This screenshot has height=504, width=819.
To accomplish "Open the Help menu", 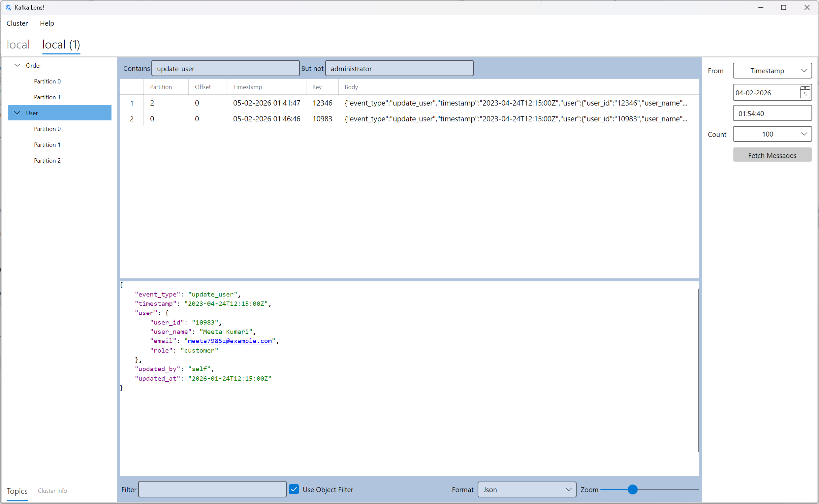I will (47, 23).
